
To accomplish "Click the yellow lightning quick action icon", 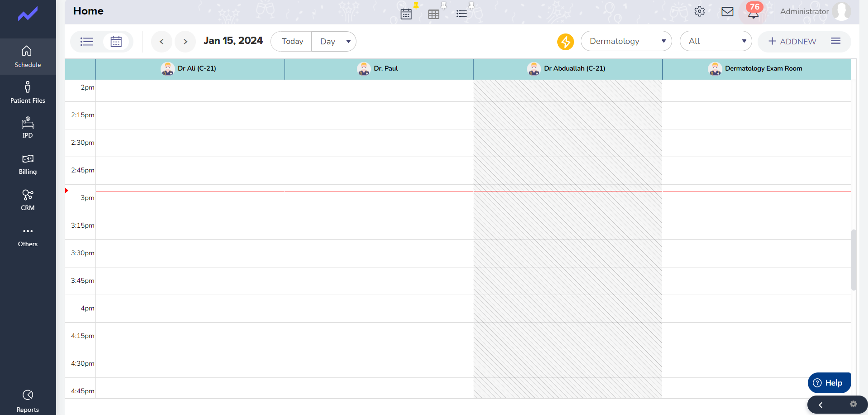I will coord(565,42).
